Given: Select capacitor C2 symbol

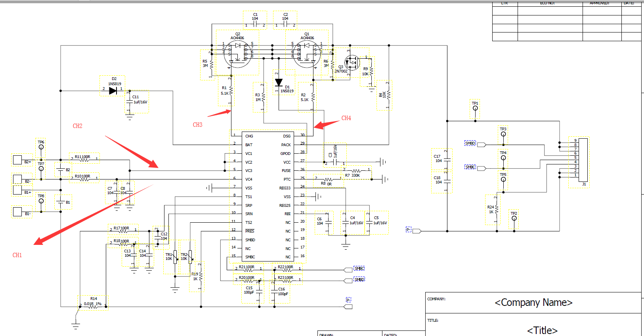Looking at the screenshot, I should click(x=285, y=25).
